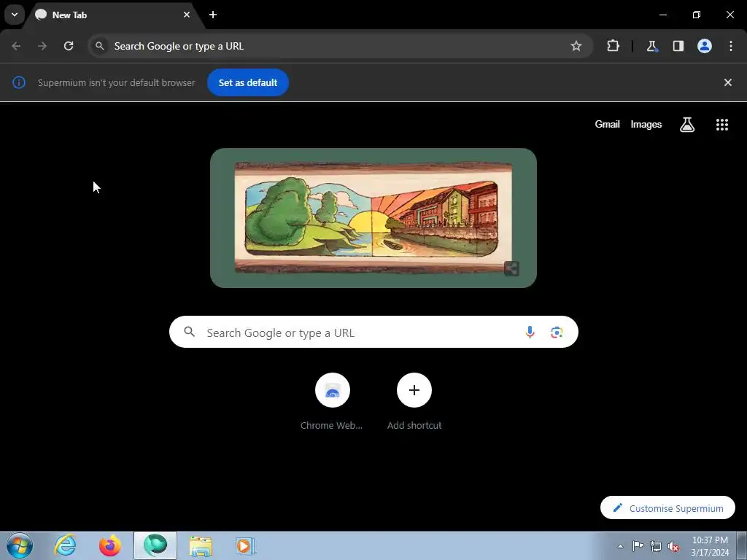Search by image with Lens icon
Image resolution: width=747 pixels, height=560 pixels.
pos(557,332)
